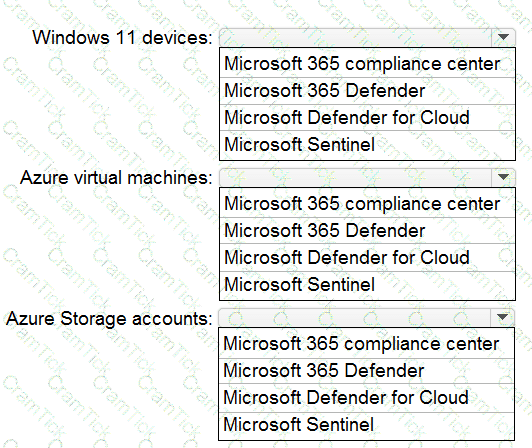Click the Windows 11 devices label

pyautogui.click(x=122, y=37)
